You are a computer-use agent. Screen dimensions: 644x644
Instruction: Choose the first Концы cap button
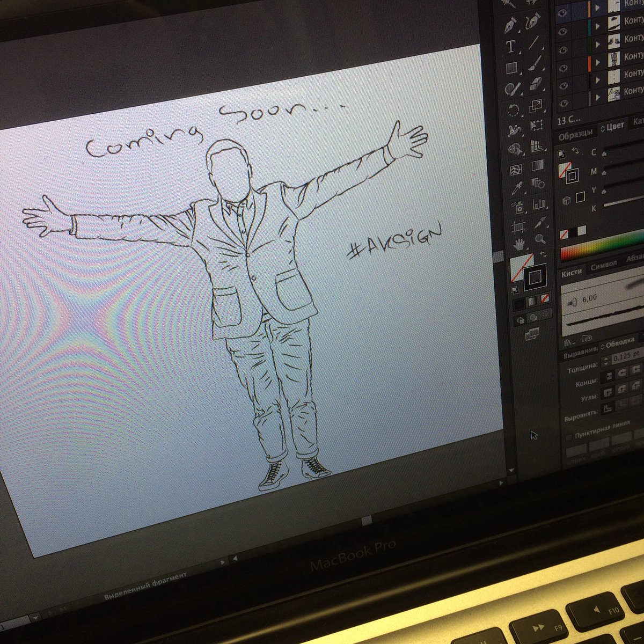[609, 376]
